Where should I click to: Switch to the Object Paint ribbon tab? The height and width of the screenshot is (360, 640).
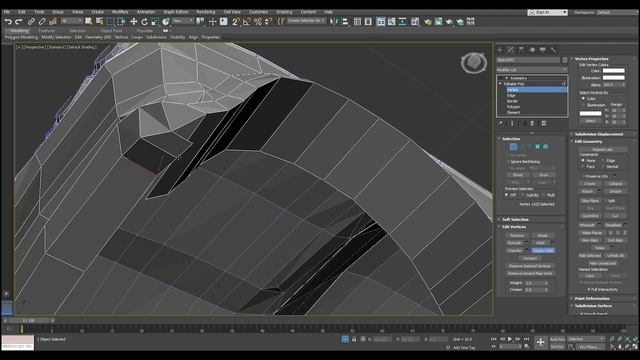coord(111,31)
